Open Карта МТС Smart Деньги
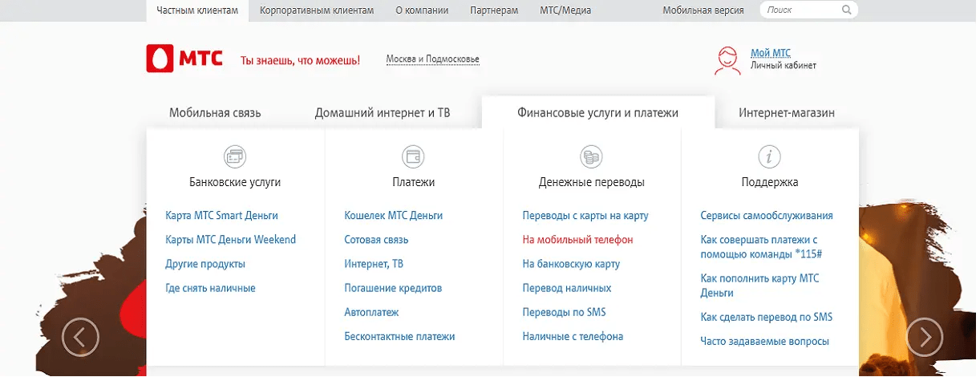 [x=221, y=216]
